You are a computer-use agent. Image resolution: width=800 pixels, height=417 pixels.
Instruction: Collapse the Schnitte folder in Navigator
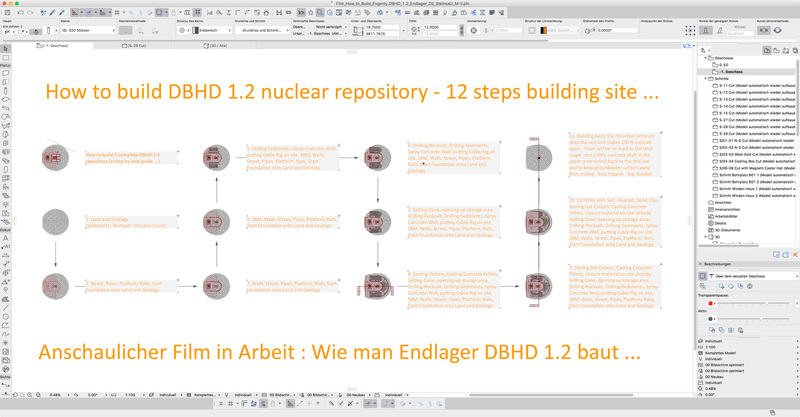[x=706, y=78]
